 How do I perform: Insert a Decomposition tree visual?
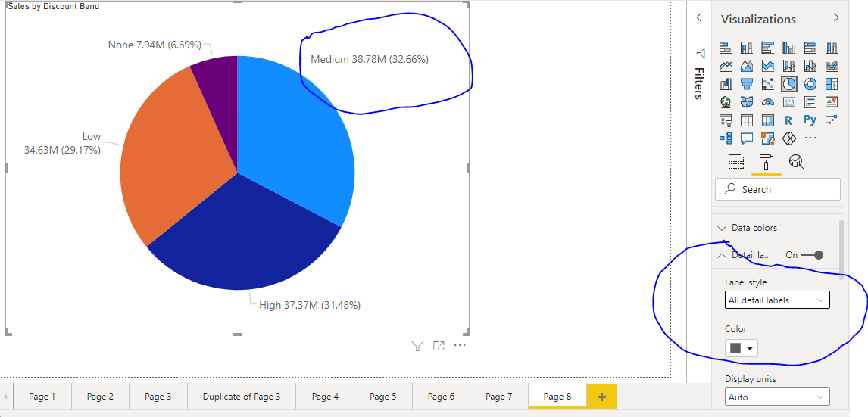click(726, 138)
